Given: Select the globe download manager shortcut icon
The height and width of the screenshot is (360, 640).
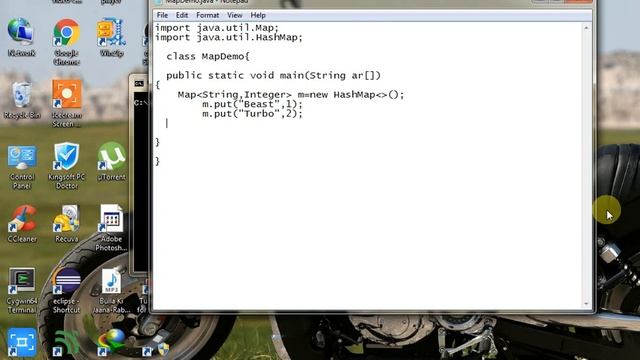Looking at the screenshot, I should pos(111,342).
